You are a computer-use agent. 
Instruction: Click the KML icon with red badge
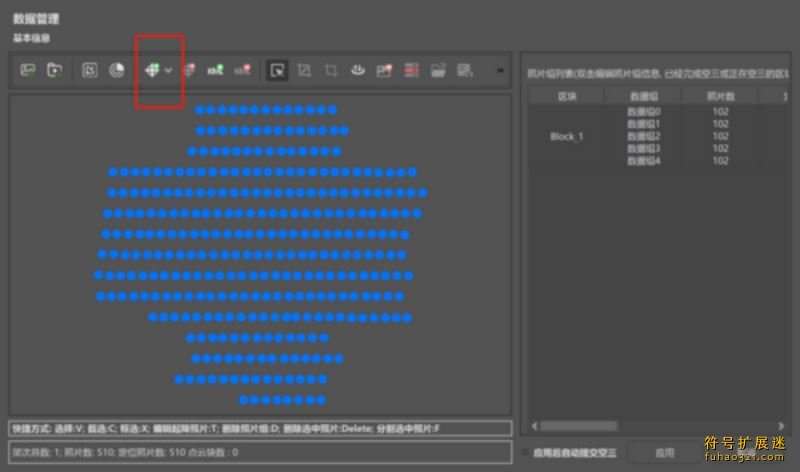click(241, 70)
